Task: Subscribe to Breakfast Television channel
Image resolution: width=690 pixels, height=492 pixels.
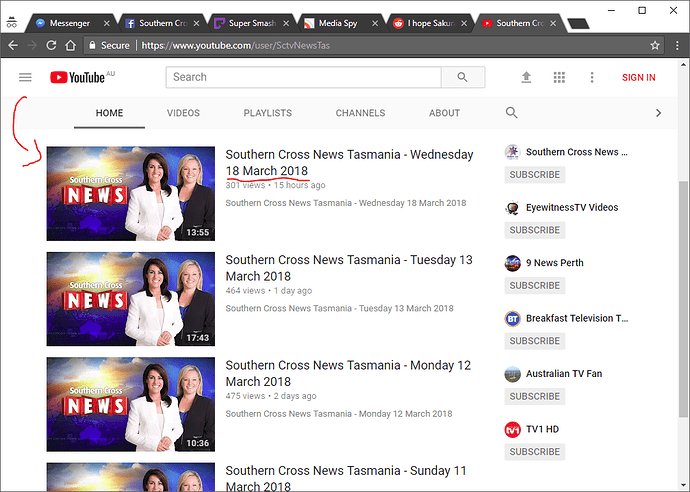Action: (x=535, y=341)
